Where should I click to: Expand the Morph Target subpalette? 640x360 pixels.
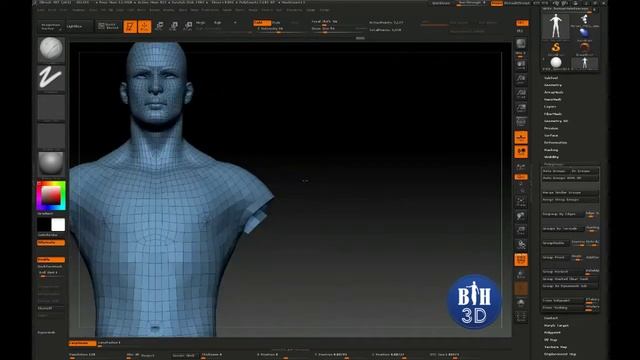click(556, 325)
